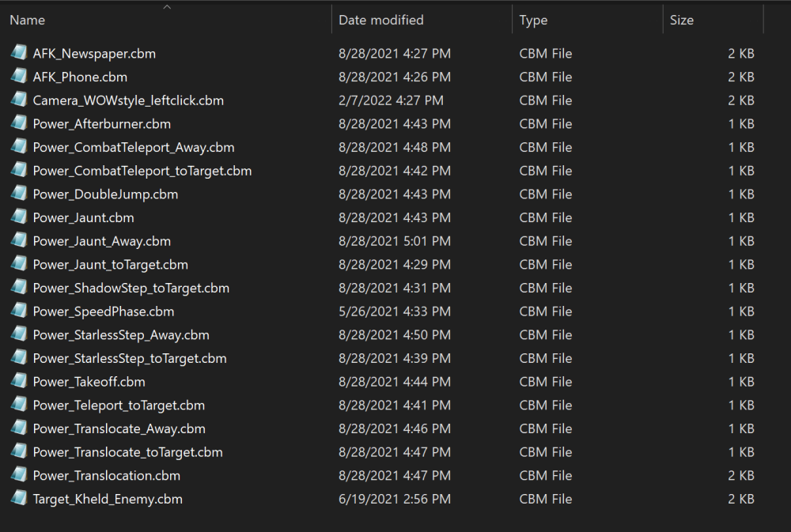Click the Power_CombatTeleport_toTarget.cbm file name

[142, 171]
